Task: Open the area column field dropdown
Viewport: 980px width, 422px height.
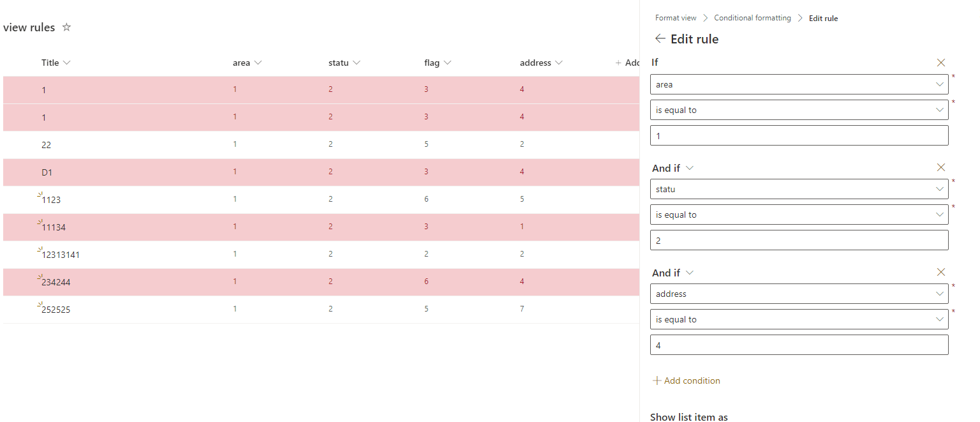Action: pos(799,84)
